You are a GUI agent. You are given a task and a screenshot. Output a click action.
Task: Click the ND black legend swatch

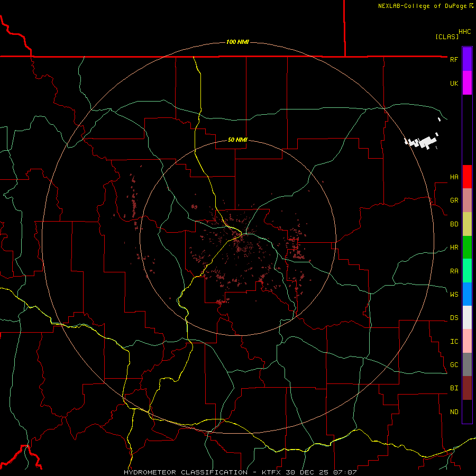click(467, 411)
